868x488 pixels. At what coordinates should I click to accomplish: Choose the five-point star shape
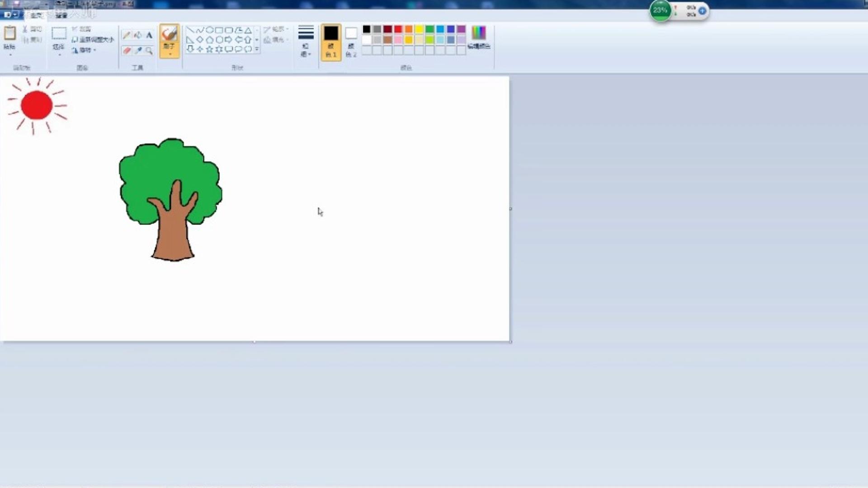tap(209, 49)
